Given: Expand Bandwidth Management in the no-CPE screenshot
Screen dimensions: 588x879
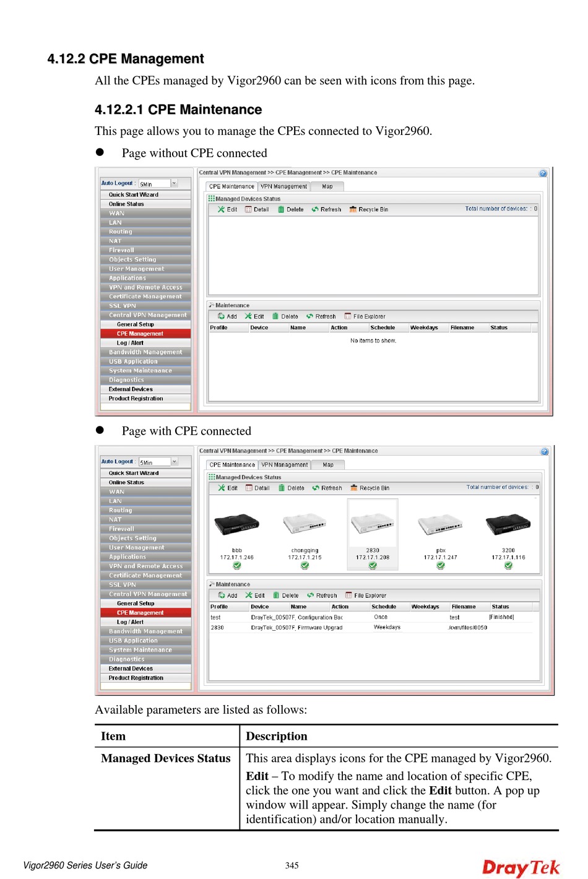Looking at the screenshot, I should click(145, 352).
